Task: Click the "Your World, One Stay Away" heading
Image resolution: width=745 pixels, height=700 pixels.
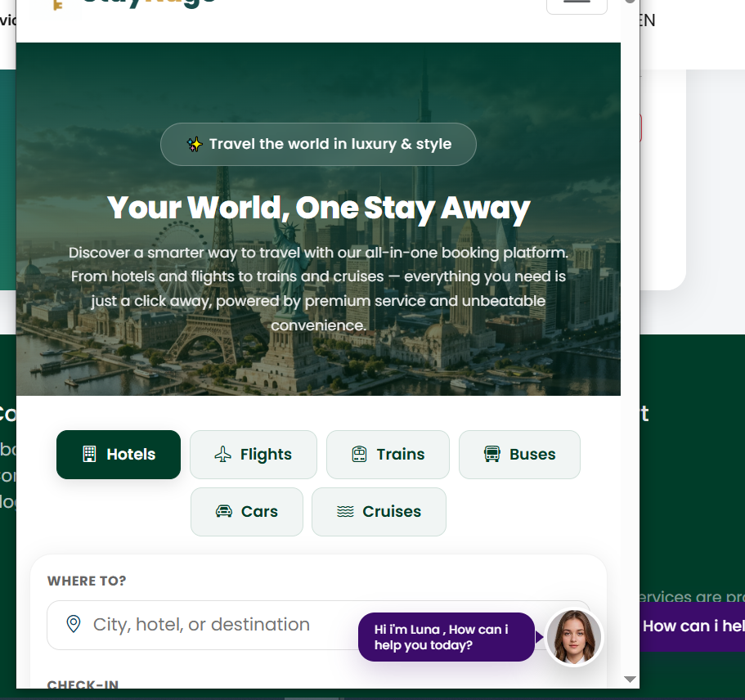Action: pos(318,209)
